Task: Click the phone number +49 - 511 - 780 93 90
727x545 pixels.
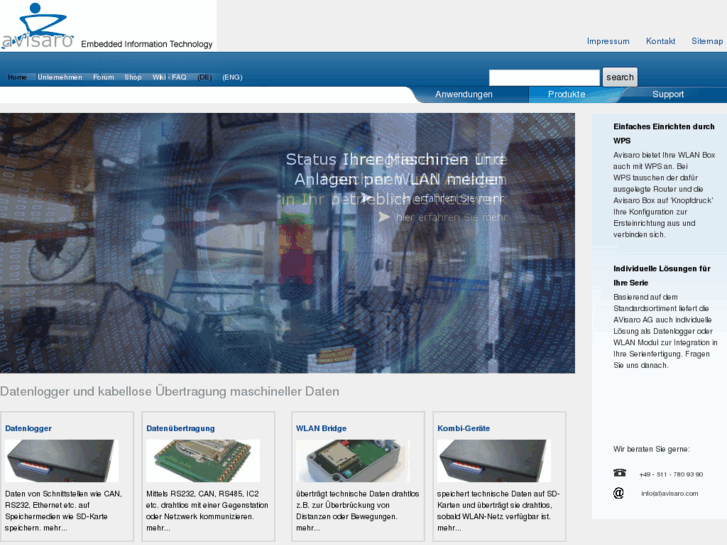Action: [671, 474]
